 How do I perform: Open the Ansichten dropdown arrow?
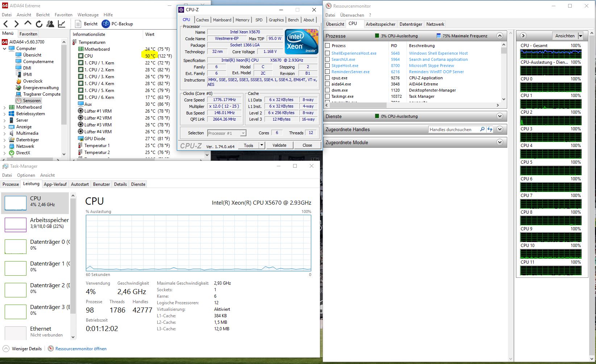580,36
